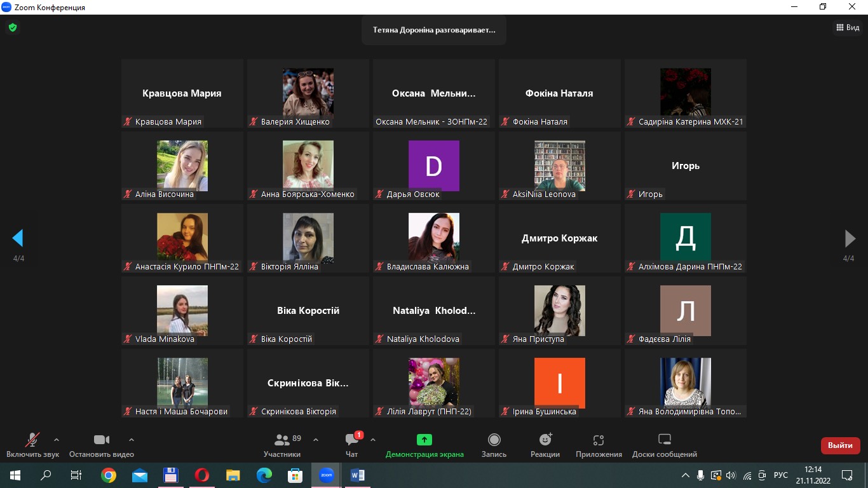
Task: Expand the participants options chevron
Action: [x=316, y=439]
